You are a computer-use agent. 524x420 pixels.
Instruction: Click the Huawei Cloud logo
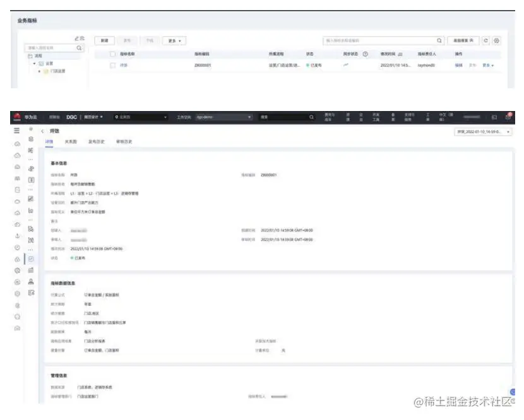(17, 117)
